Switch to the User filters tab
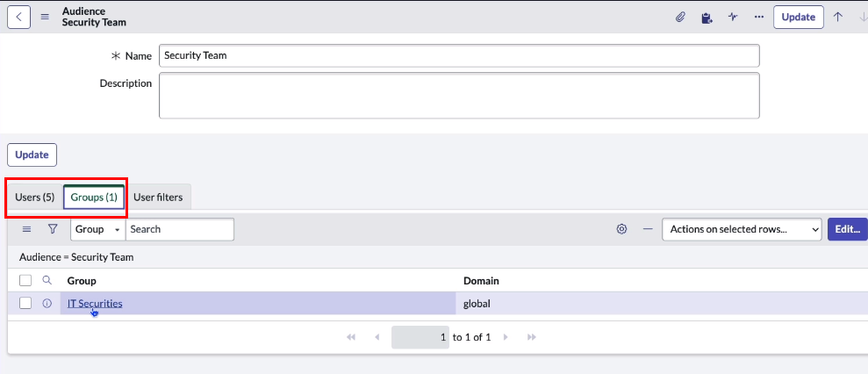 [x=158, y=198]
